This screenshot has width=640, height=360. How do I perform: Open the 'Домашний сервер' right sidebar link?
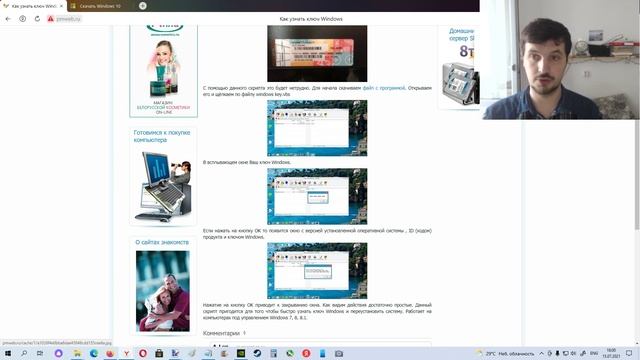coord(462,34)
